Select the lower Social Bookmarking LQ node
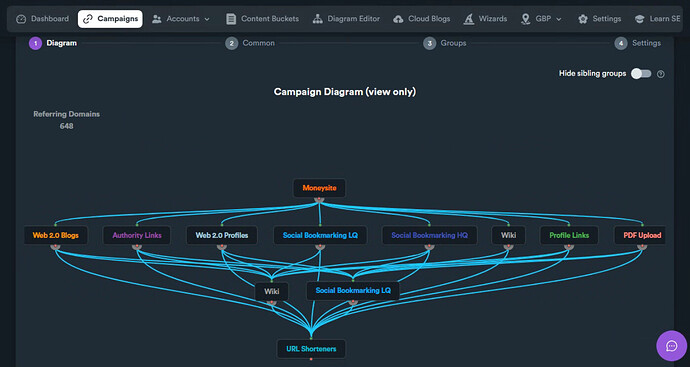690x367 pixels. click(353, 290)
